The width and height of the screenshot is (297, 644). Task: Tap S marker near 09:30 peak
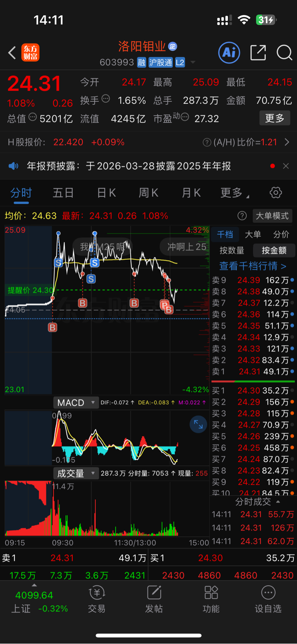58,263
